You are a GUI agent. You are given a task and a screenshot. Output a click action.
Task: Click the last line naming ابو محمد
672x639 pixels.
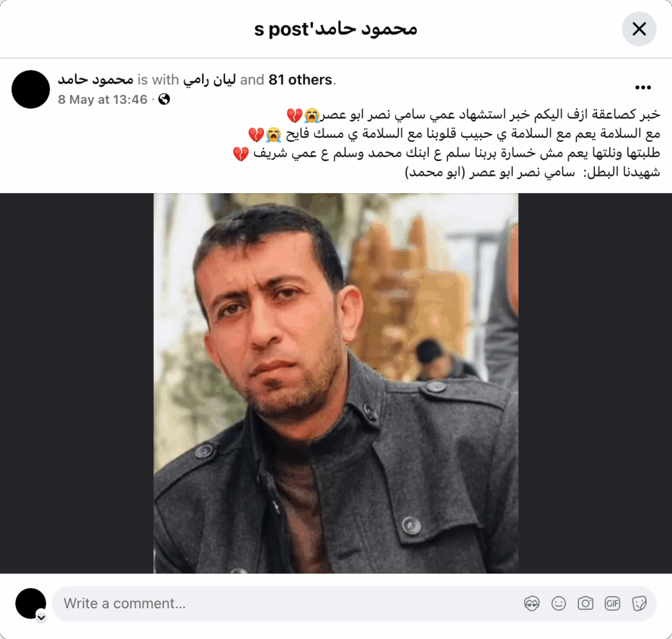tap(532, 173)
